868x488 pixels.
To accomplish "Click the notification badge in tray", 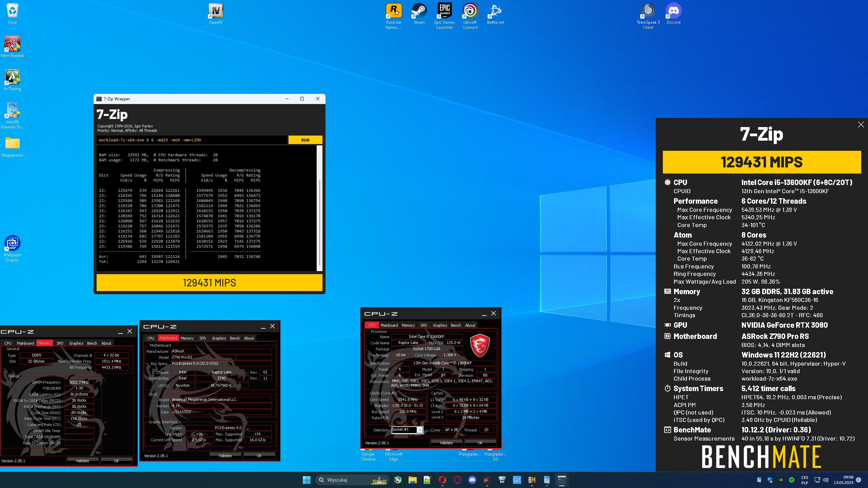I will pos(859,480).
